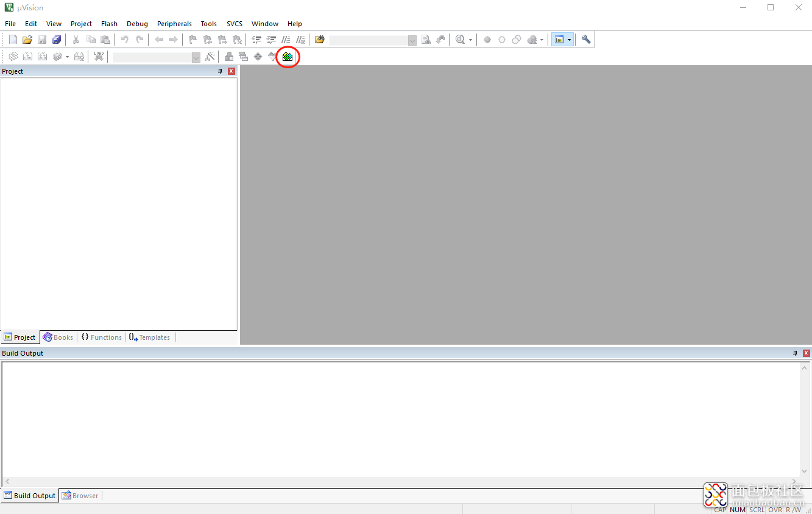This screenshot has height=514, width=812.
Task: Open the SVCS menu
Action: 235,24
